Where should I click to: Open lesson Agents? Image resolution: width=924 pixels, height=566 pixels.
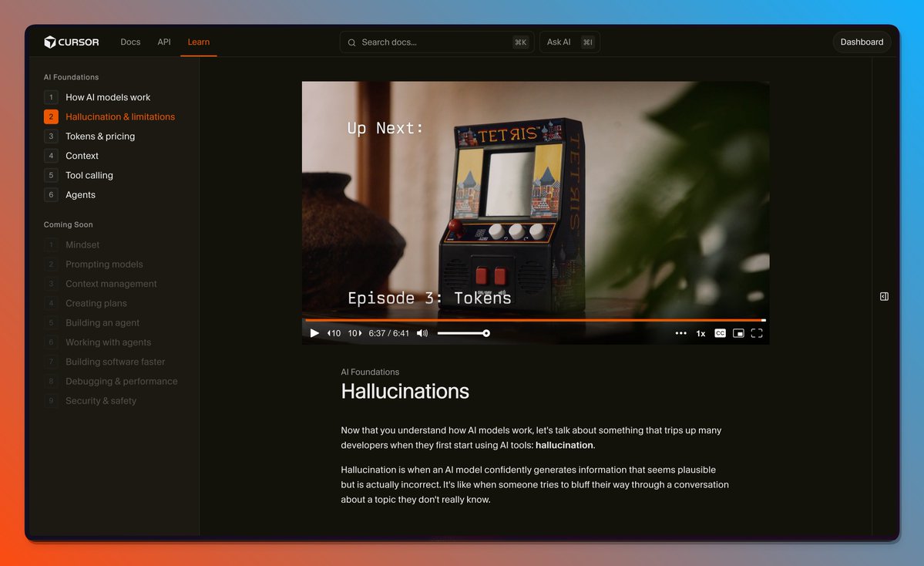tap(80, 194)
